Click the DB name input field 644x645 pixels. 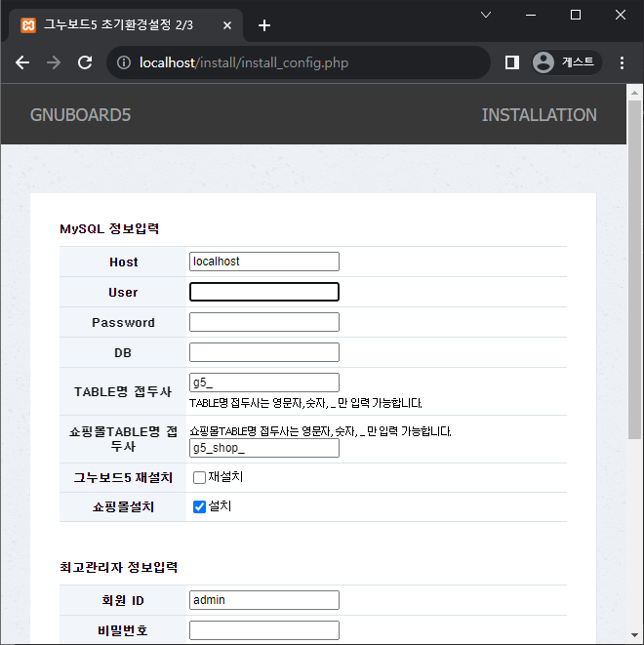click(264, 352)
